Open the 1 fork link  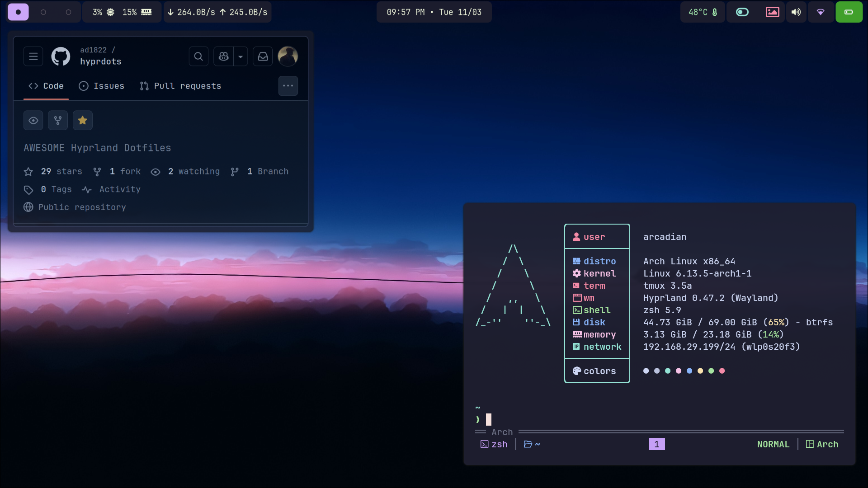(x=117, y=172)
